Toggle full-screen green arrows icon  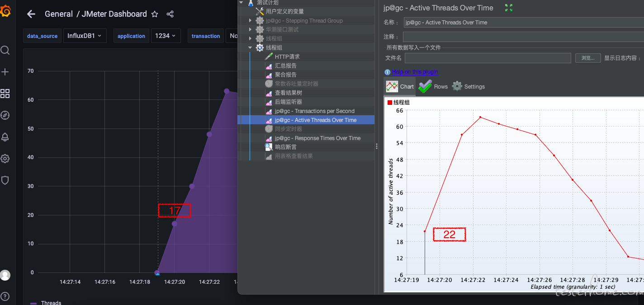(509, 8)
